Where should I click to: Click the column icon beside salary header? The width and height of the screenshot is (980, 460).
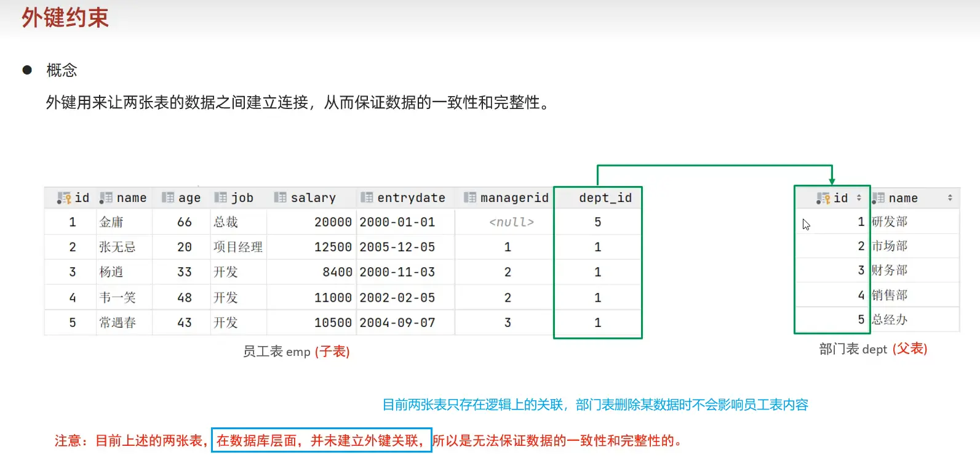tap(280, 197)
